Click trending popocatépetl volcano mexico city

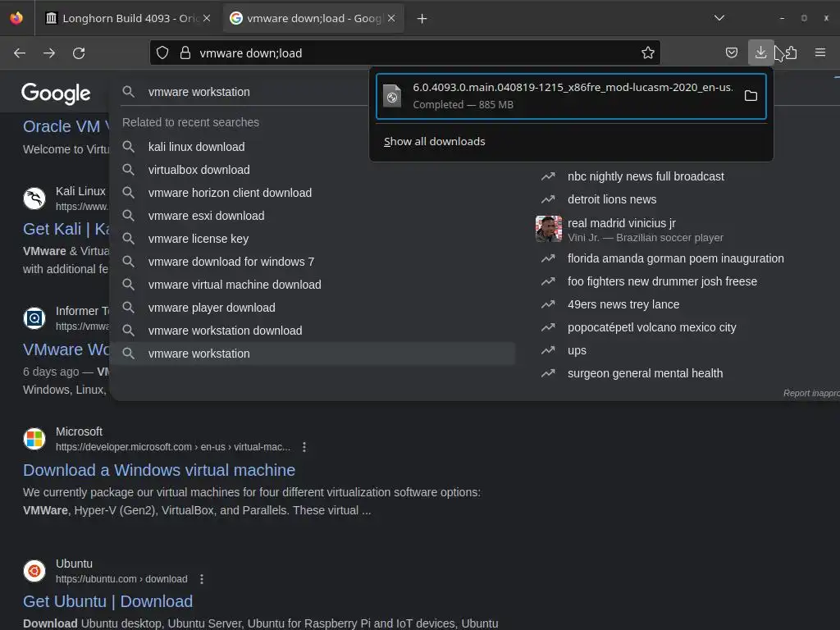651,327
